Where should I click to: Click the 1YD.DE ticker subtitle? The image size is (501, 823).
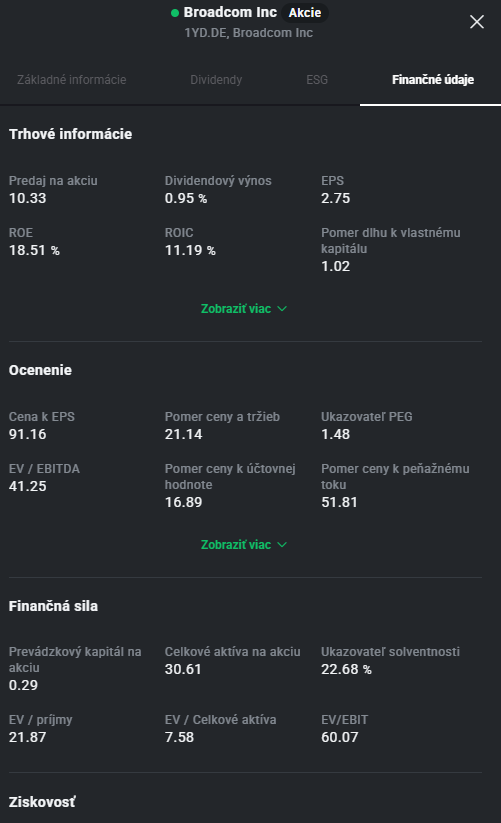pos(248,33)
